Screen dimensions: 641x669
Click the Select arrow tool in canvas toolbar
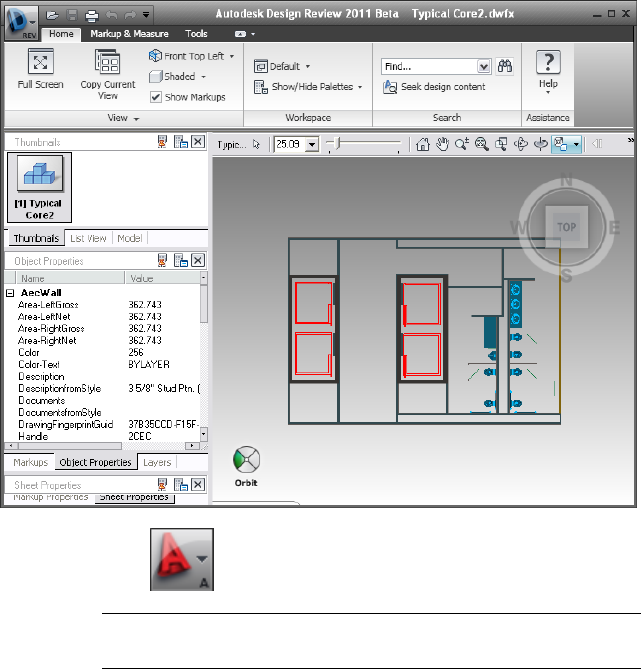[256, 144]
